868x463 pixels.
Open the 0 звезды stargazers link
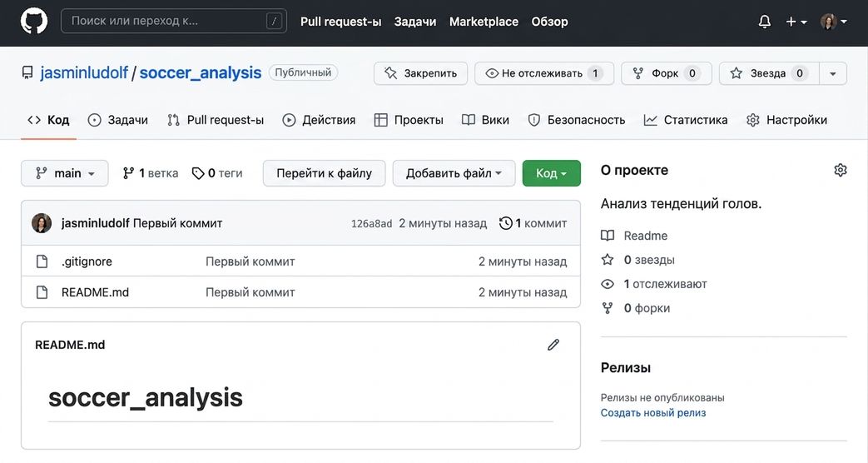[637, 260]
